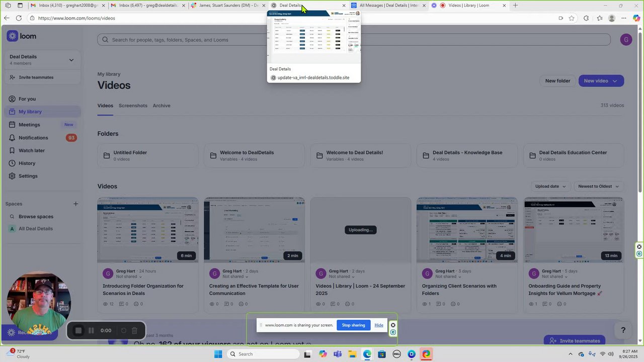
Task: Open the Onboarding Guide video thumbnail
Action: click(x=574, y=230)
